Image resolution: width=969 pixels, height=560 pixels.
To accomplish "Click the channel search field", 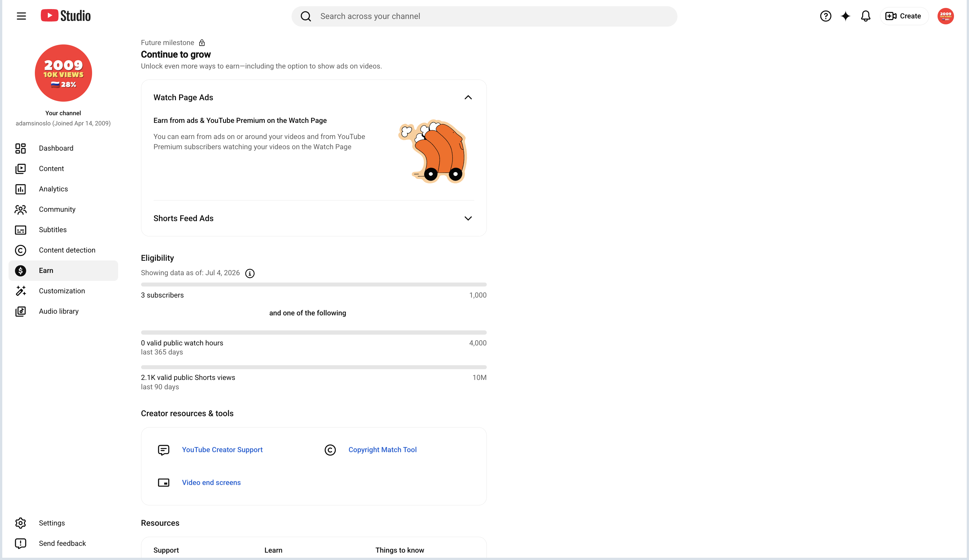I will pyautogui.click(x=484, y=16).
